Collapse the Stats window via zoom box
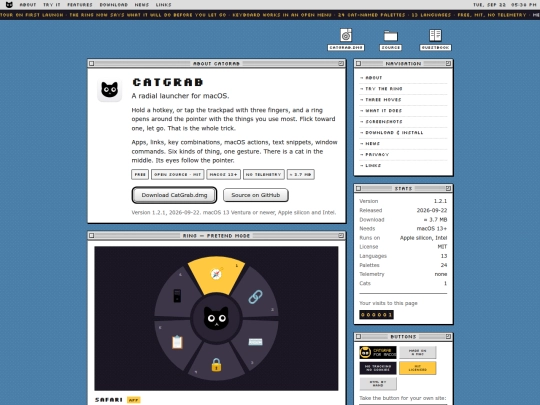 pos(448,188)
